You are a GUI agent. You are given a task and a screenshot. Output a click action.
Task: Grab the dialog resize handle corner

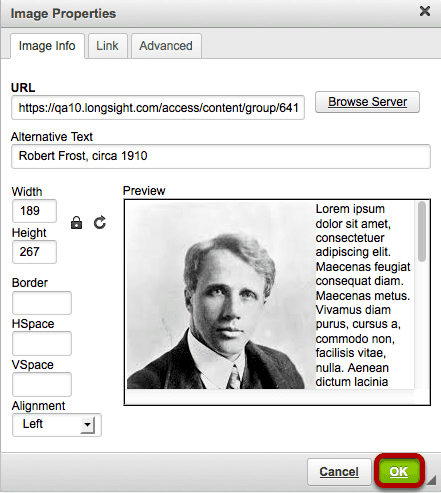432,480
